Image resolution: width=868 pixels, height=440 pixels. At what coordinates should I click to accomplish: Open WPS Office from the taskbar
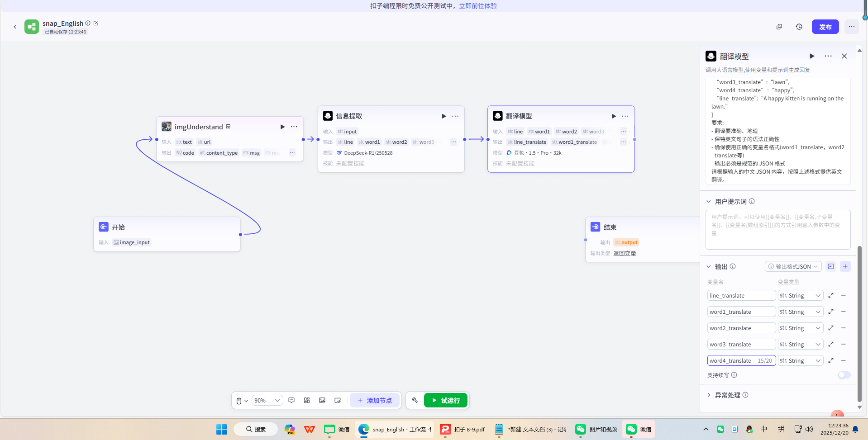(x=310, y=429)
